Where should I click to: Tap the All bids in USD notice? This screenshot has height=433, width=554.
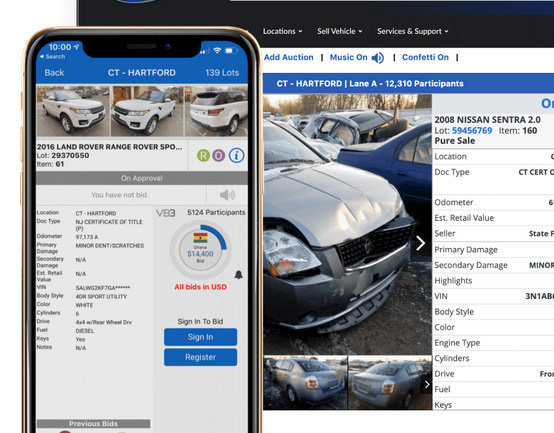[x=200, y=287]
